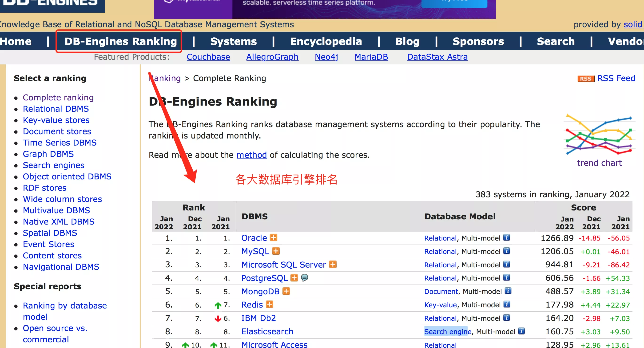
Task: Open the IBM Db2 link
Action: 258,318
